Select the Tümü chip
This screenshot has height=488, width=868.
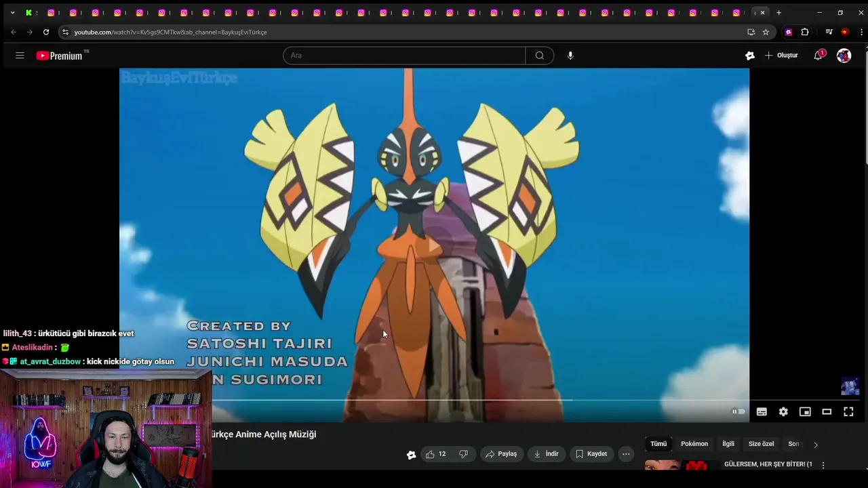[658, 444]
